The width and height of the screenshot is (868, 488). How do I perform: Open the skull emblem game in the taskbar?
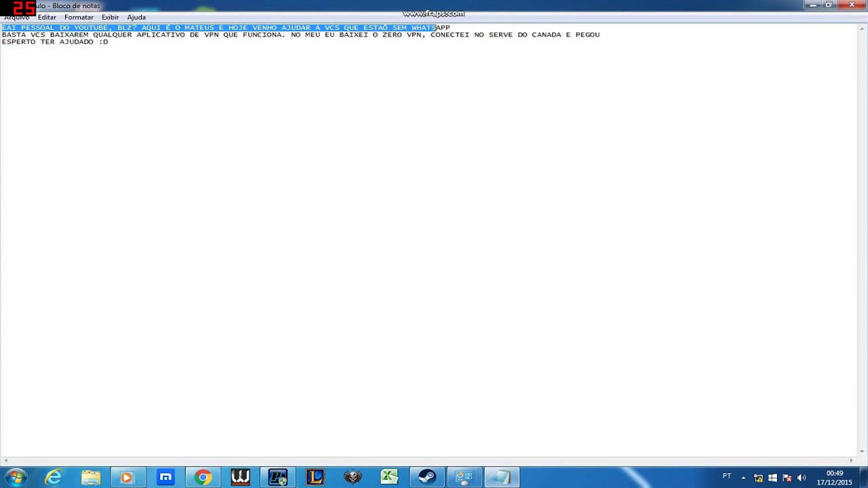pyautogui.click(x=353, y=478)
